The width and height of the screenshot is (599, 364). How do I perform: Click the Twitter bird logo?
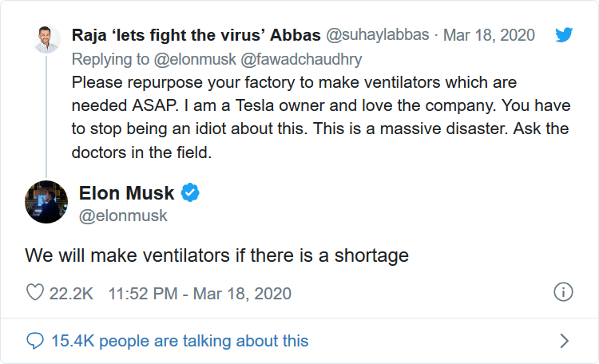pyautogui.click(x=565, y=36)
